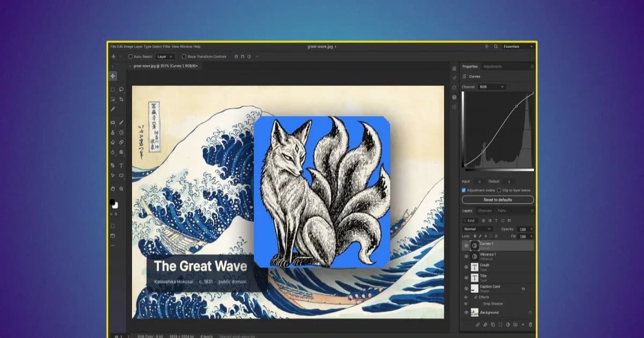Click the more options ellipsis in options bar
644x338 pixels.
[257, 56]
